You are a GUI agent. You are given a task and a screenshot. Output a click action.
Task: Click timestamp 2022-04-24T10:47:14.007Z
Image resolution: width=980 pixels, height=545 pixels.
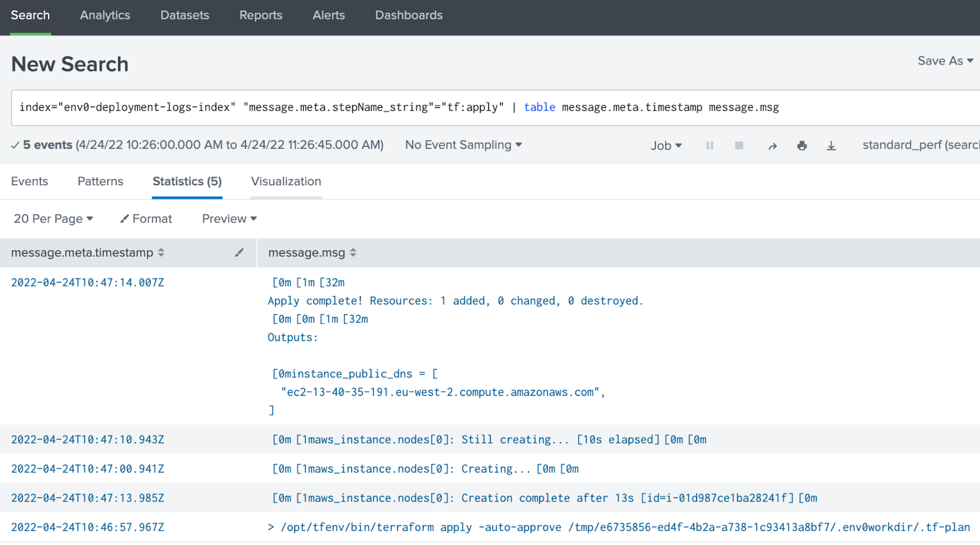tap(88, 283)
